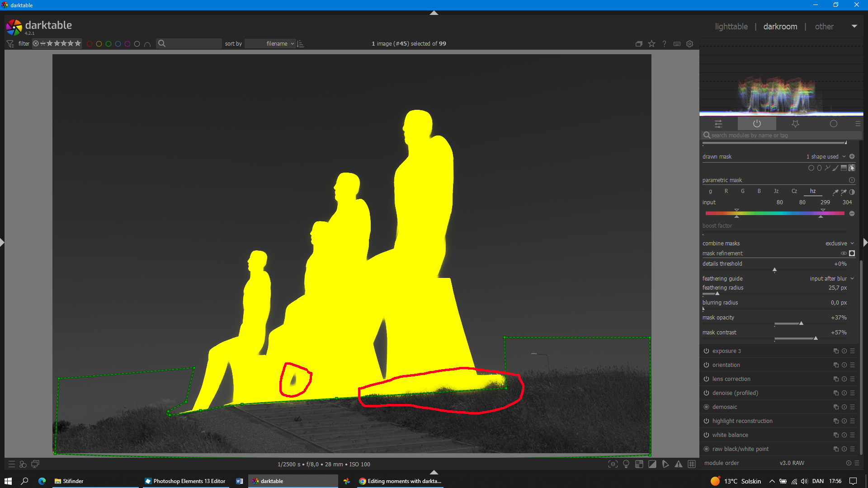Screen dimensions: 868x488
Task: Toggle denoise (profiled) module power
Action: (x=706, y=393)
